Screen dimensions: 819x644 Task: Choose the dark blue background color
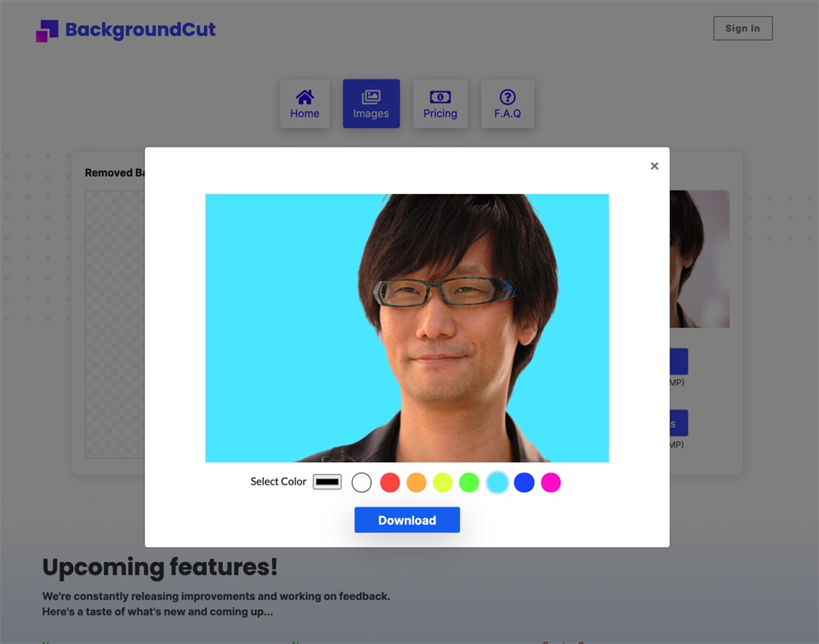pyautogui.click(x=524, y=482)
